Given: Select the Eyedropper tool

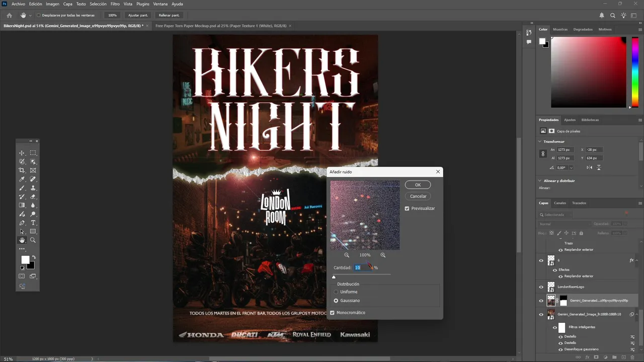Looking at the screenshot, I should pyautogui.click(x=22, y=179).
